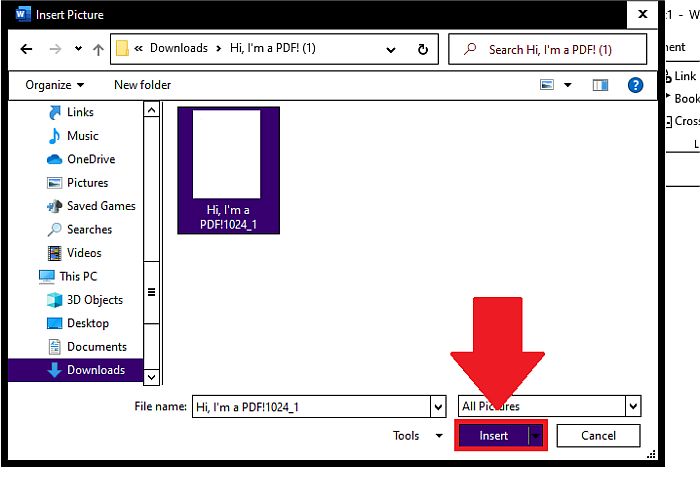
Task: Click the Cancel button
Action: pyautogui.click(x=598, y=436)
